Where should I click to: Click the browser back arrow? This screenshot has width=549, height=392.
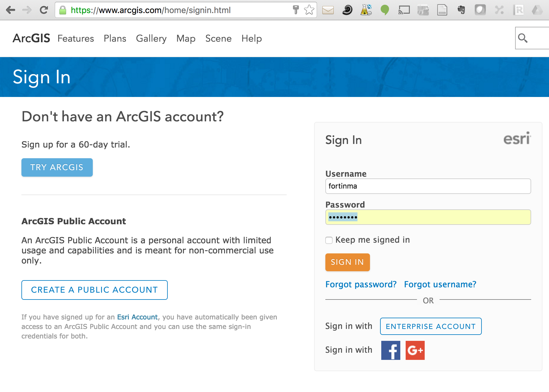[11, 10]
